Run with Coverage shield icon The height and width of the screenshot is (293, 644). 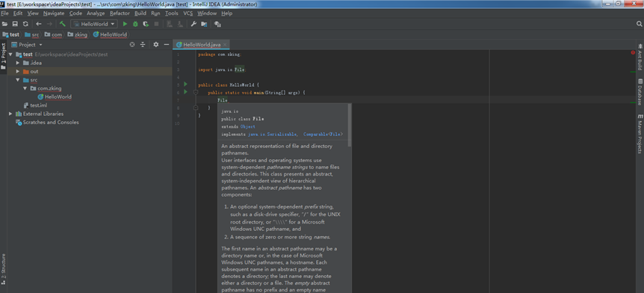(146, 24)
